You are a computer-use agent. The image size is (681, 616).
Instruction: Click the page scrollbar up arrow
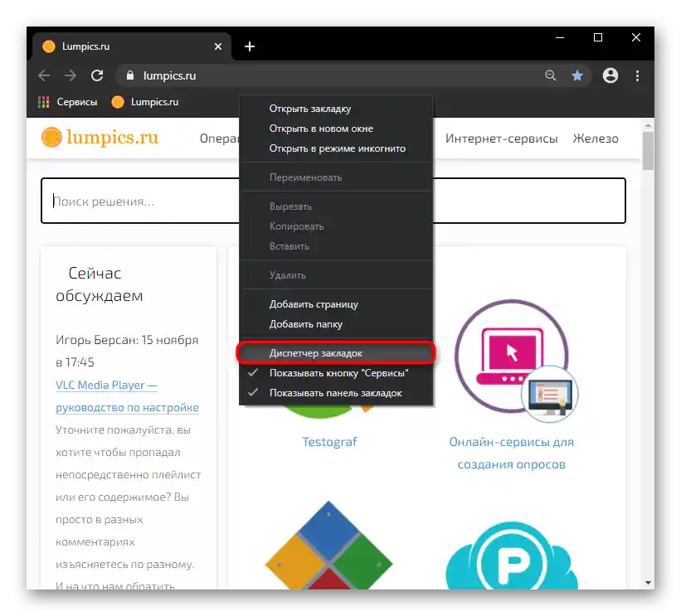[648, 125]
